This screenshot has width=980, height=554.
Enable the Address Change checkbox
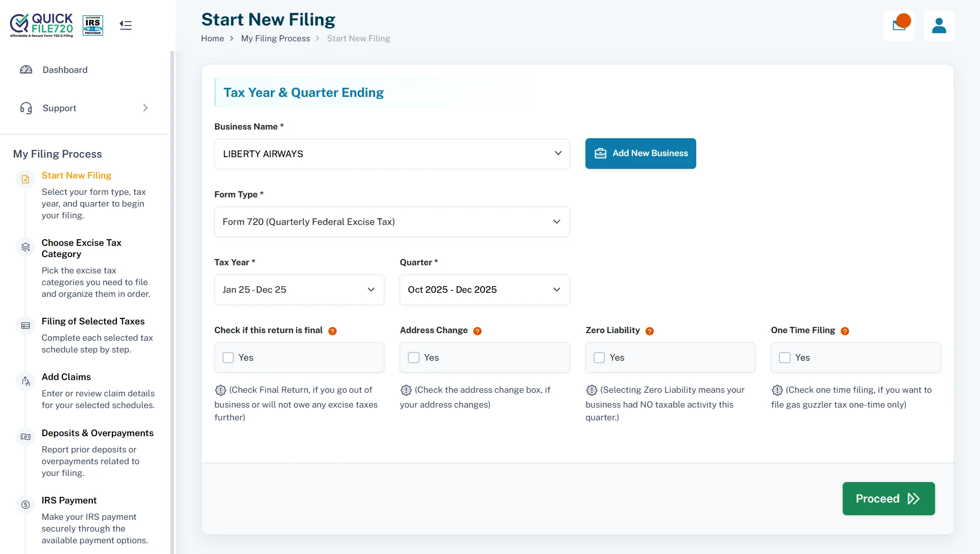413,358
